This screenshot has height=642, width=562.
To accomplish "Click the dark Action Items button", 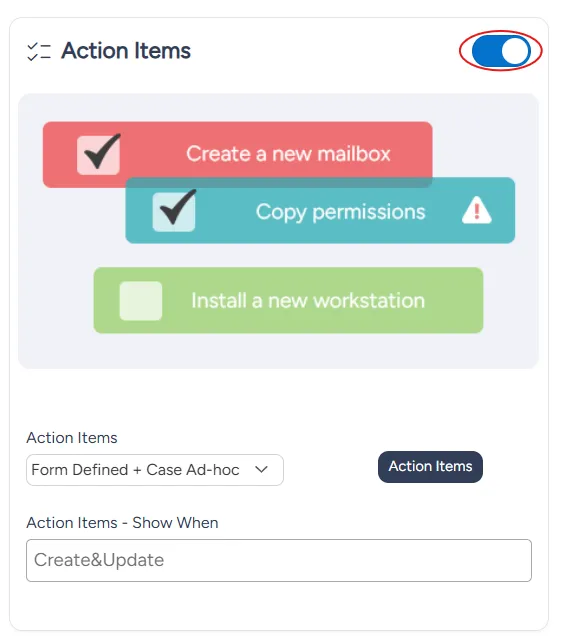I will click(430, 467).
